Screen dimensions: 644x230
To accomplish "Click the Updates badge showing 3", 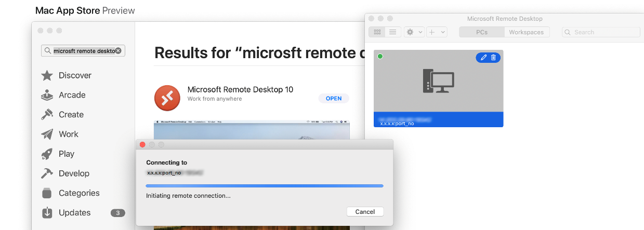I will coord(118,213).
